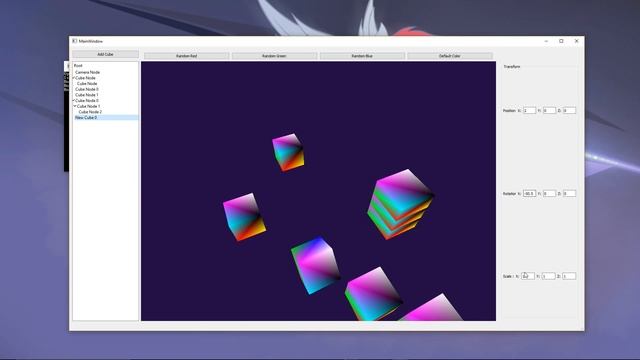Edit the Position Z input field
640x360 pixels.
coord(569,111)
